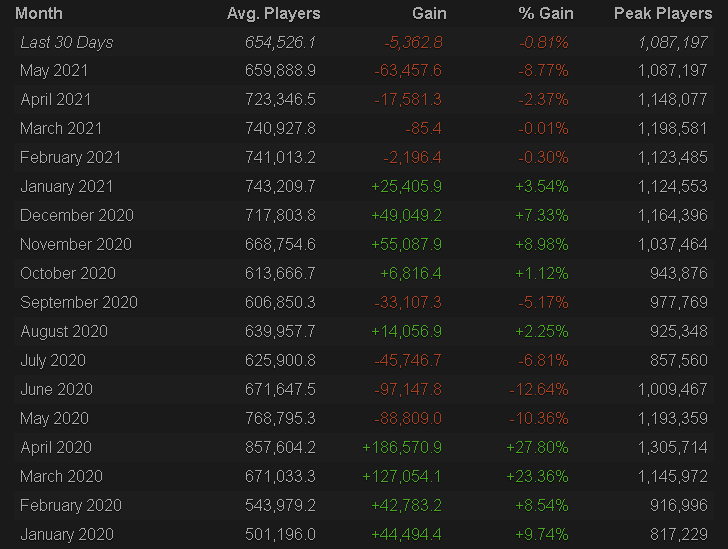Select the September 2020 month cell
This screenshot has height=549, width=728.
79,302
